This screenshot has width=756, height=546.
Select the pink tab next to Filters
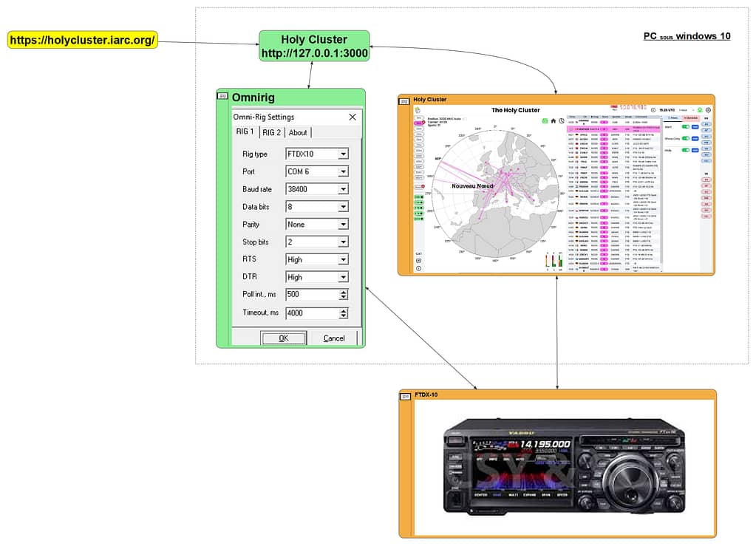(691, 118)
